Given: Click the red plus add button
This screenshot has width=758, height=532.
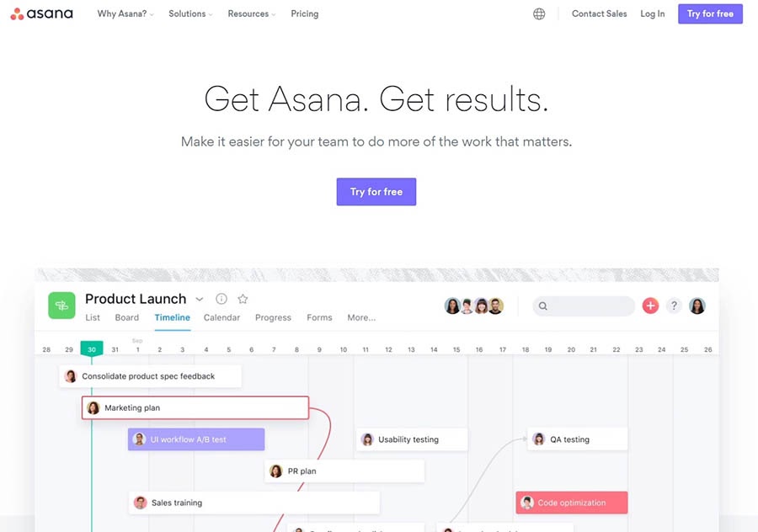Looking at the screenshot, I should 650,306.
